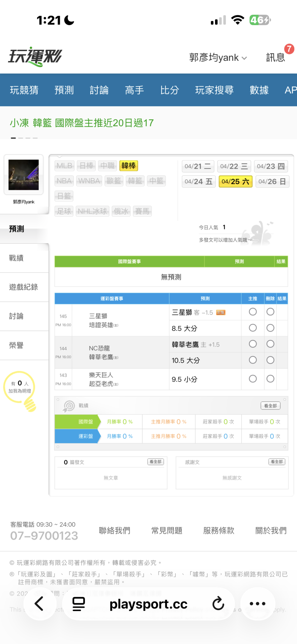Open the 聯絡我們 footer link
297x644 pixels.
115,530
